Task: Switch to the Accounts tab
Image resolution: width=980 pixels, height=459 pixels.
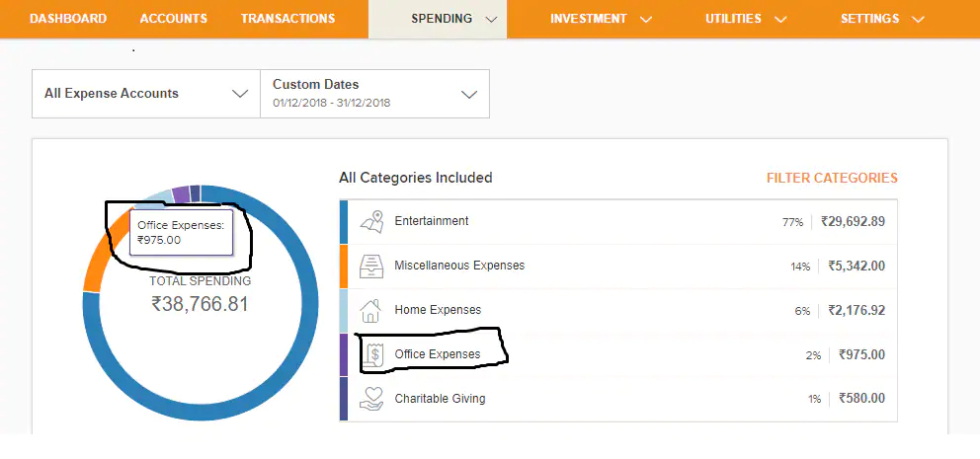Action: tap(174, 19)
